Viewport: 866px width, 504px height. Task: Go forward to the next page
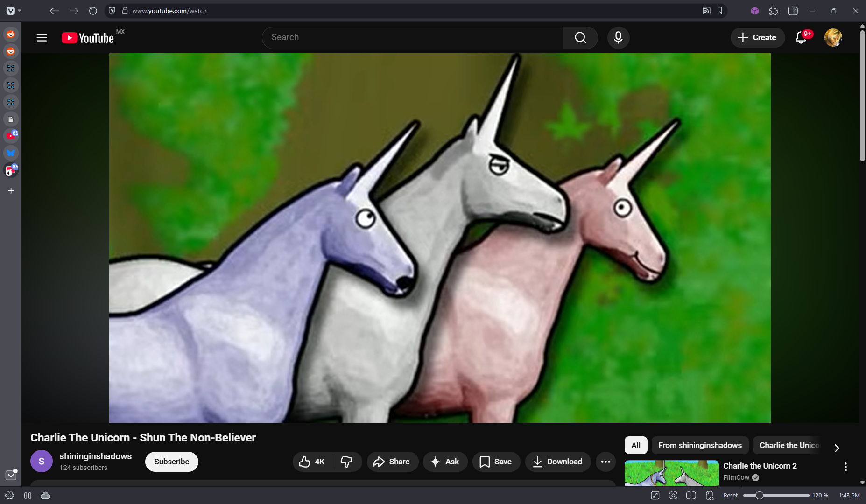[x=74, y=11]
